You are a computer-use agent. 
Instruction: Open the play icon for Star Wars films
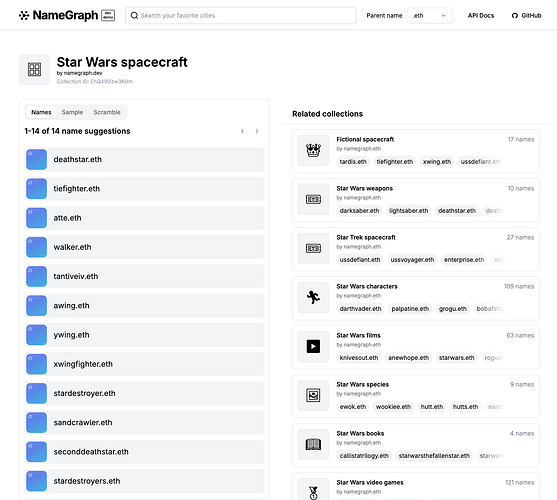pyautogui.click(x=313, y=347)
